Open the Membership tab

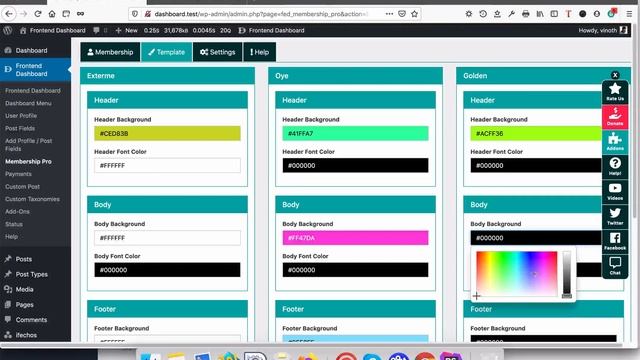pyautogui.click(x=110, y=52)
